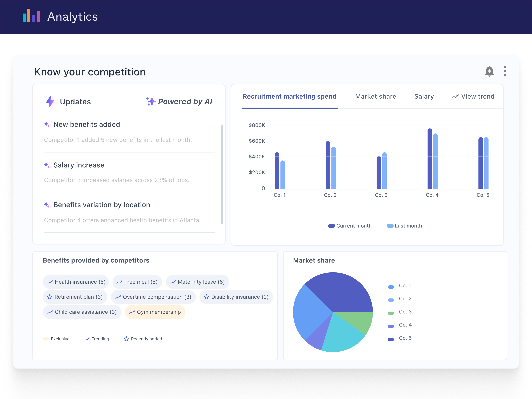Click the Powered by AI sparkle icon

click(x=151, y=101)
